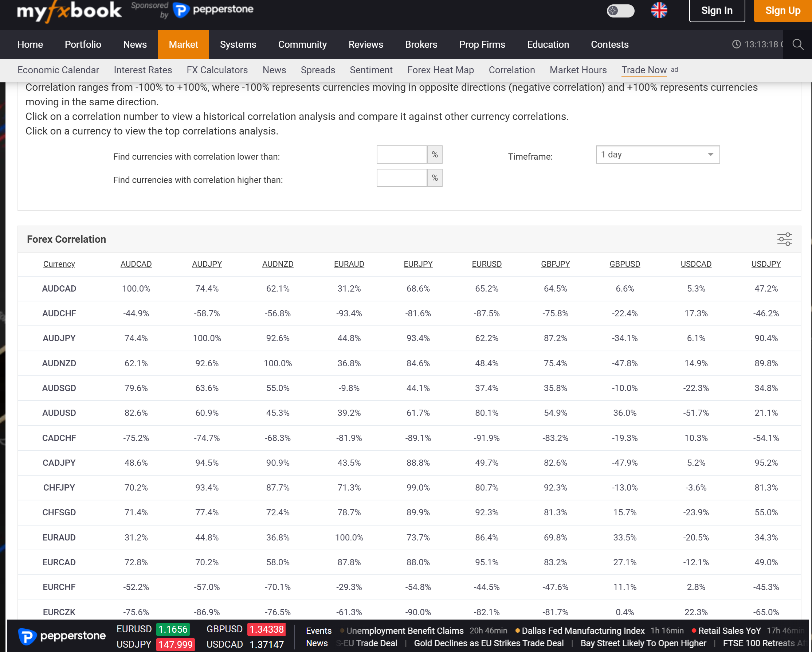Image resolution: width=812 pixels, height=652 pixels.
Task: Click the clock icon beside the time
Action: pos(736,44)
